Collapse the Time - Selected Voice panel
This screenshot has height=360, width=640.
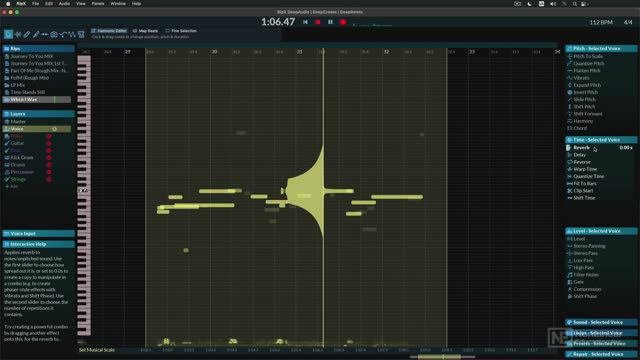[601, 140]
